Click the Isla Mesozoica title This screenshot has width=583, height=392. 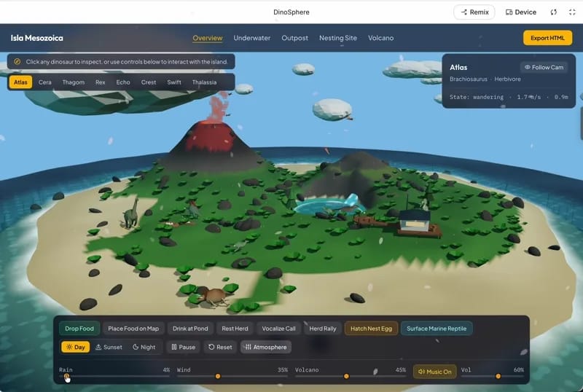[x=37, y=38]
